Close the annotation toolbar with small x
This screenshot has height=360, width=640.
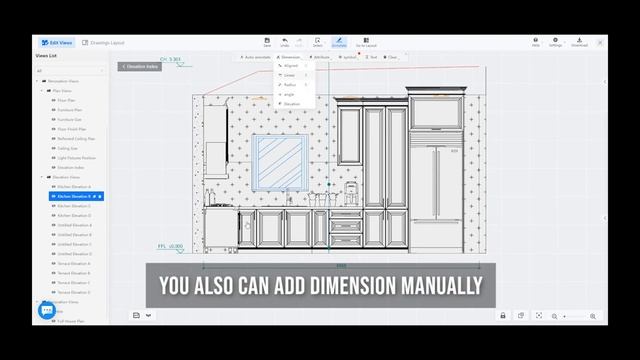point(405,54)
